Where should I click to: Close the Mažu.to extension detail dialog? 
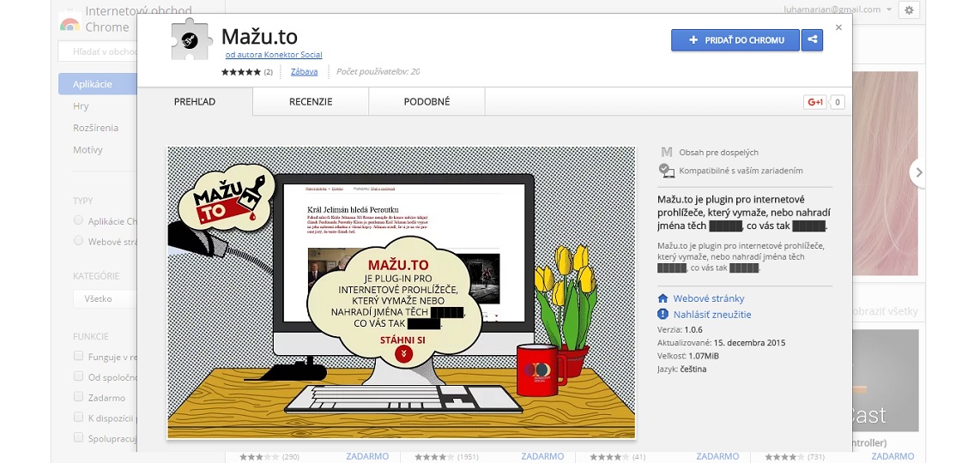pyautogui.click(x=838, y=27)
